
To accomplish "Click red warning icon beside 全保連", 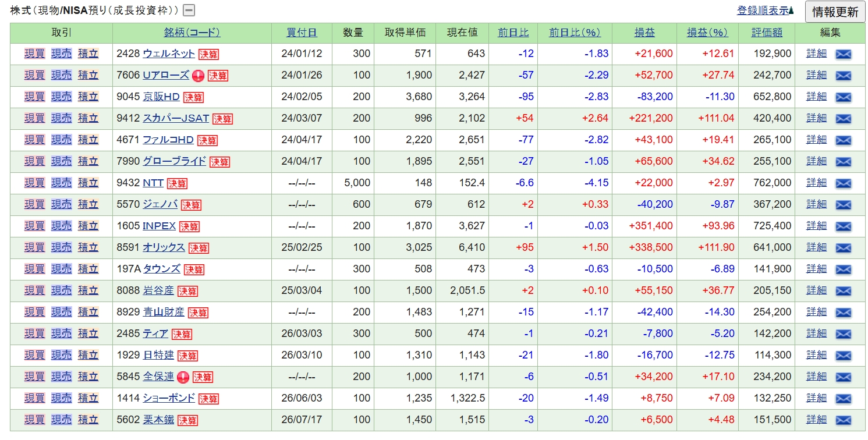I will click(x=183, y=377).
